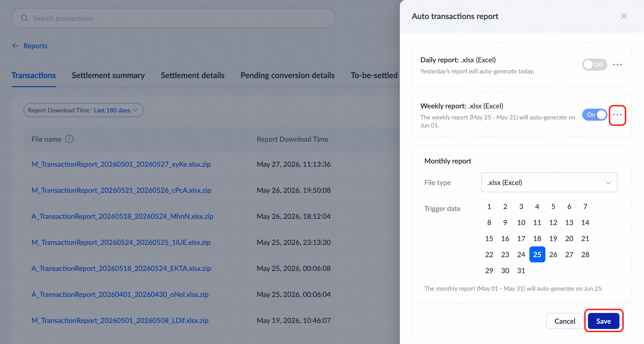
Task: Select trigger date 14
Action: coord(585,223)
